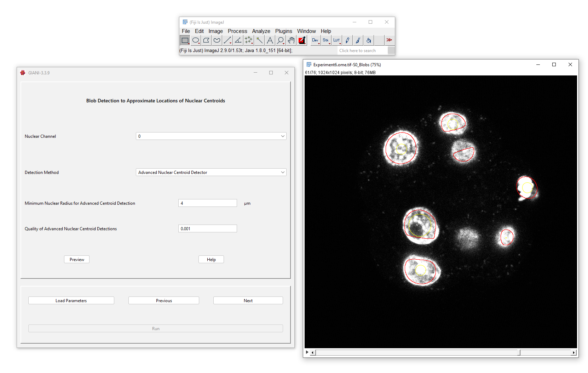
Task: Focus the Minimum Nuclear Radius input field
Action: click(x=207, y=203)
